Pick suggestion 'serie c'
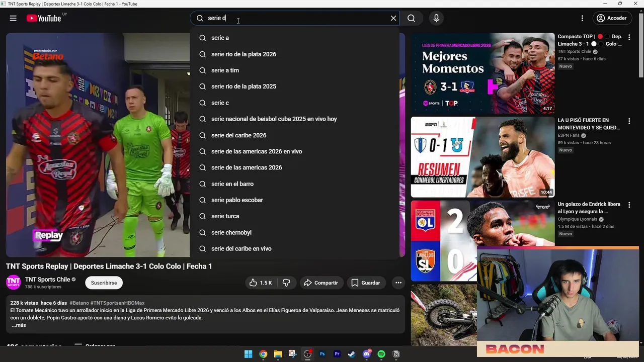The image size is (644, 362). [294, 103]
